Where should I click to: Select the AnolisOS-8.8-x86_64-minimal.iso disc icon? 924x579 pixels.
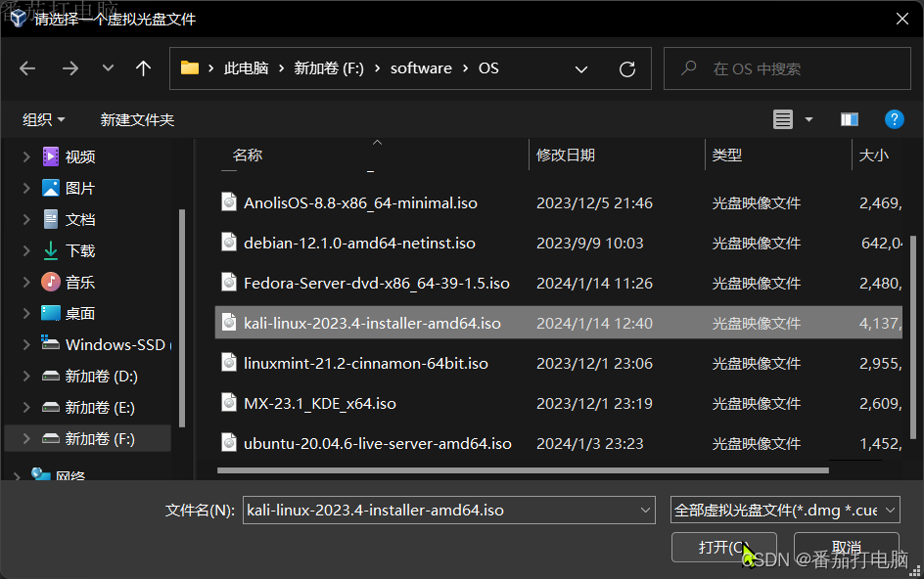pos(229,202)
